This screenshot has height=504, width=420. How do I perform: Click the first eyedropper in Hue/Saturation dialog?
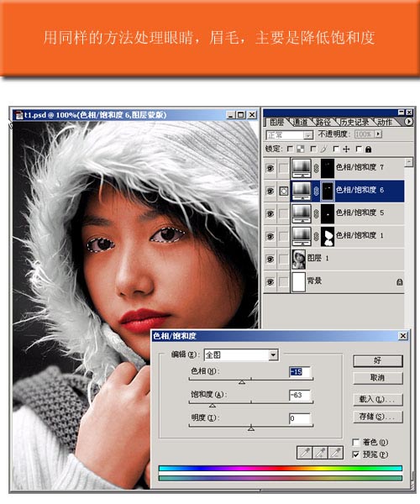[x=304, y=453]
